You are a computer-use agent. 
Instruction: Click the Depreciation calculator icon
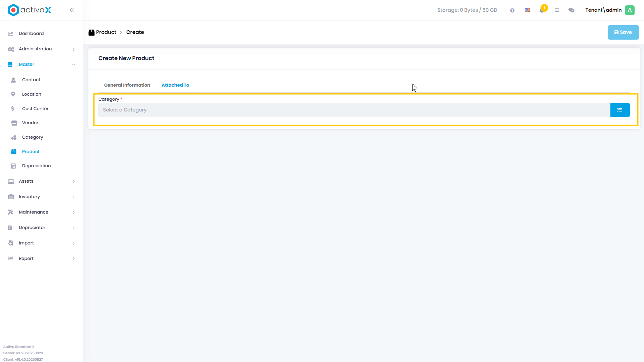13,166
